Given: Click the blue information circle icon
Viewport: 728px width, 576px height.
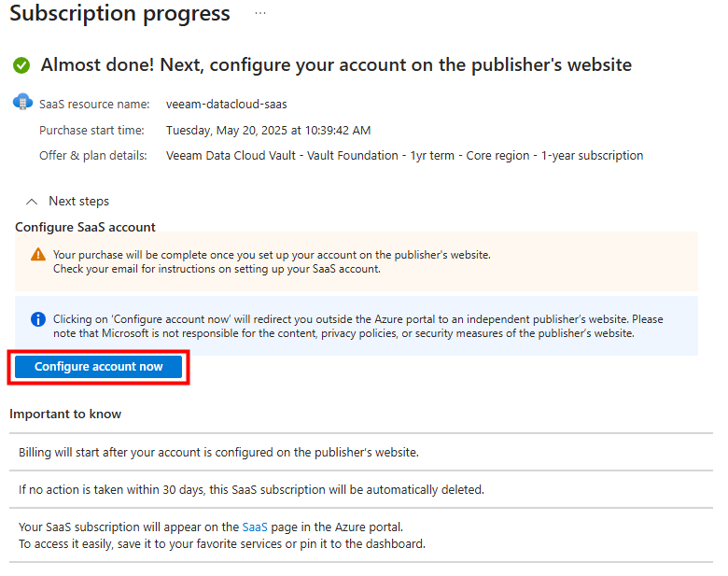Looking at the screenshot, I should pyautogui.click(x=38, y=319).
